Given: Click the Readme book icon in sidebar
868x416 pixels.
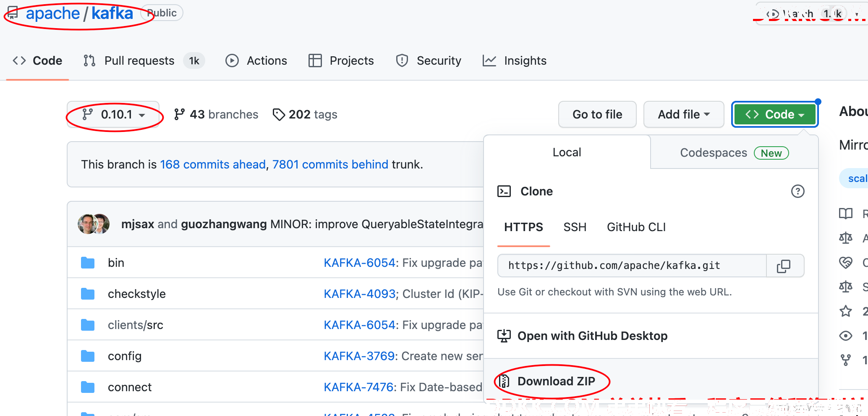Looking at the screenshot, I should coord(846,213).
